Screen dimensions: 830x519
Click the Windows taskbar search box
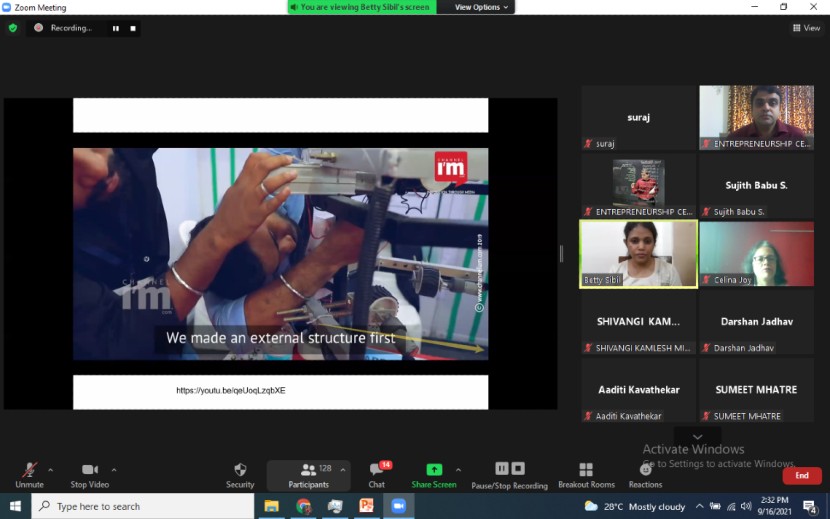[143, 506]
